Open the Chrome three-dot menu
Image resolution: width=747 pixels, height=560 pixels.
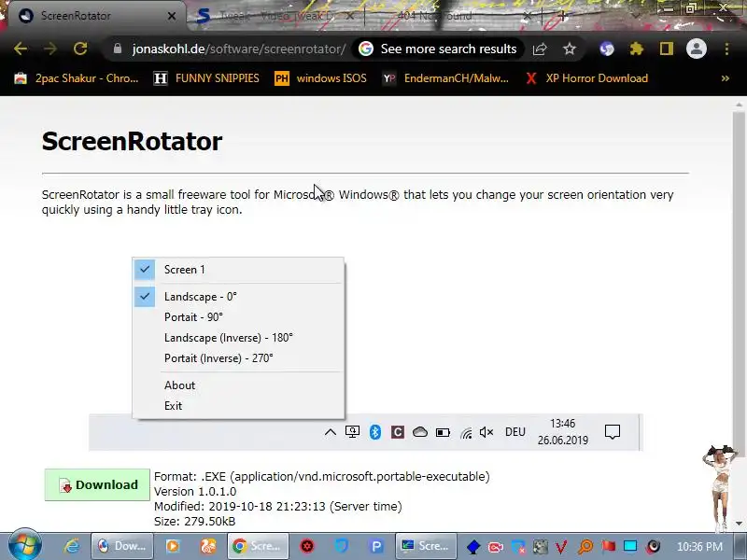click(726, 49)
